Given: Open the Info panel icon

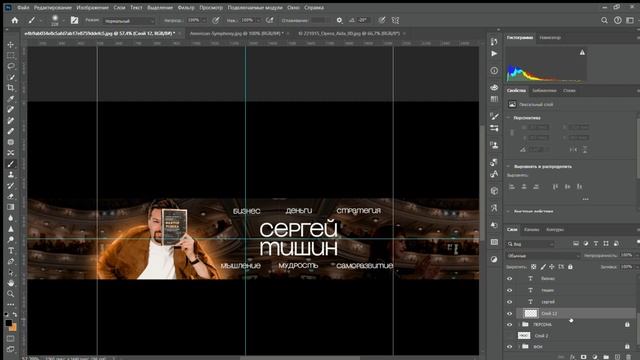Looking at the screenshot, I should pos(494,71).
